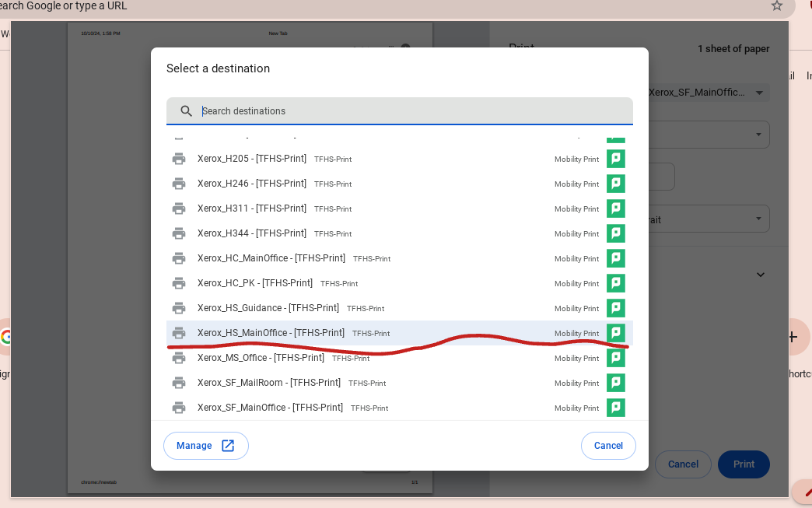
Task: Click the print preview page thumbnail
Action: (x=250, y=258)
